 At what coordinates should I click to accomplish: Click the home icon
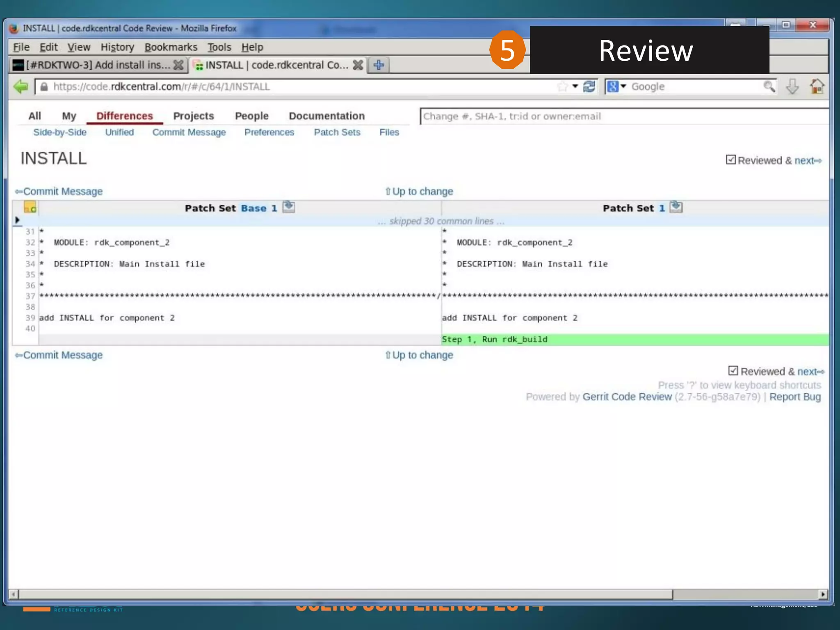click(x=817, y=86)
